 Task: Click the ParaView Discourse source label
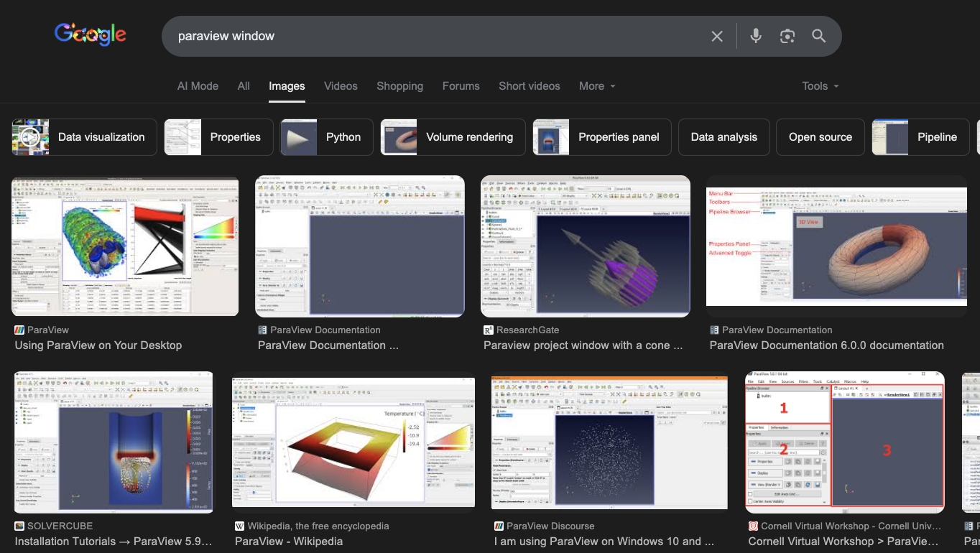click(x=550, y=526)
